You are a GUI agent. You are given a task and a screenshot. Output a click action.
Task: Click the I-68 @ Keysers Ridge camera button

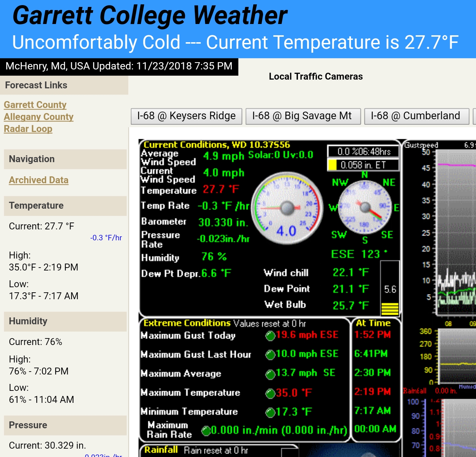[186, 116]
